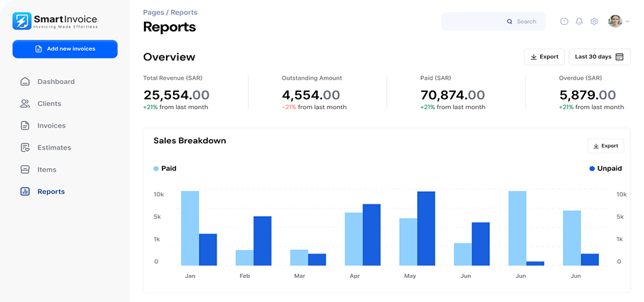The image size is (644, 302).
Task: Click the Clients people icon in sidebar
Action: tap(25, 104)
